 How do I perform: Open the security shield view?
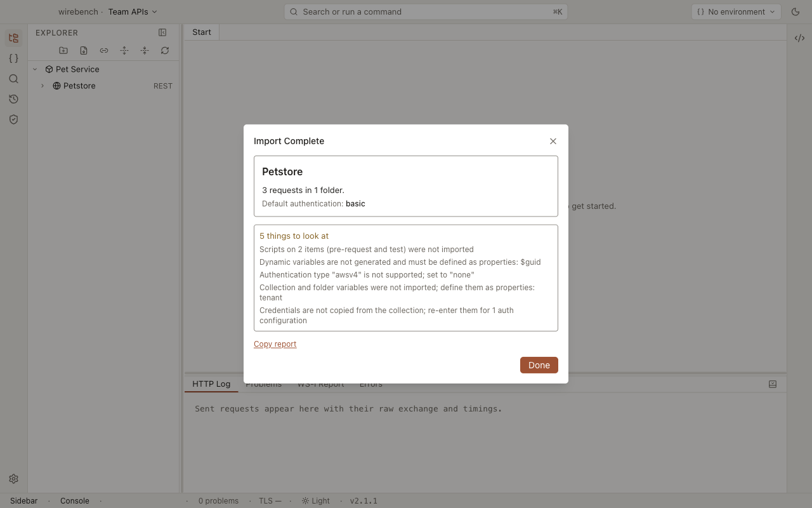[x=13, y=119]
